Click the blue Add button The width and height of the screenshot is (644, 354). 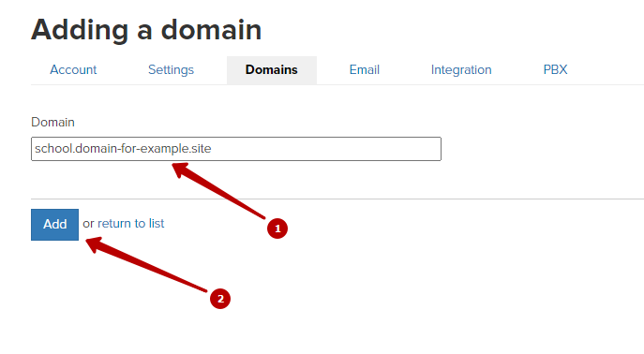(x=54, y=225)
